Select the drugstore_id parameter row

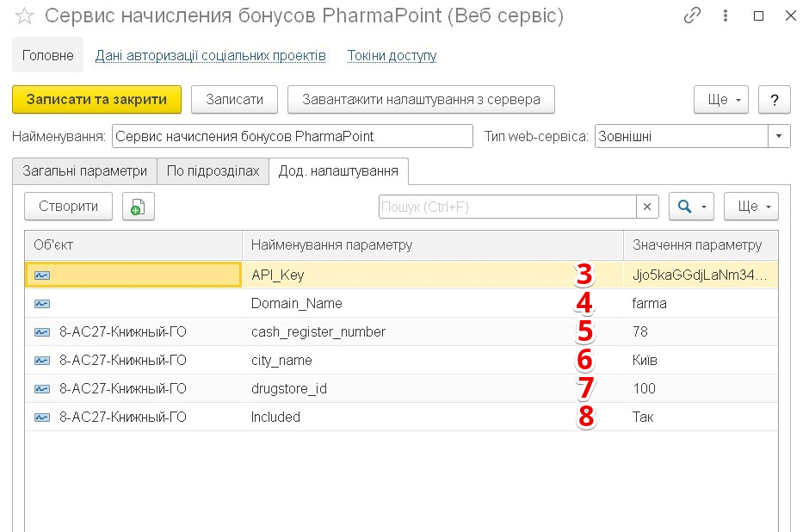pos(288,389)
